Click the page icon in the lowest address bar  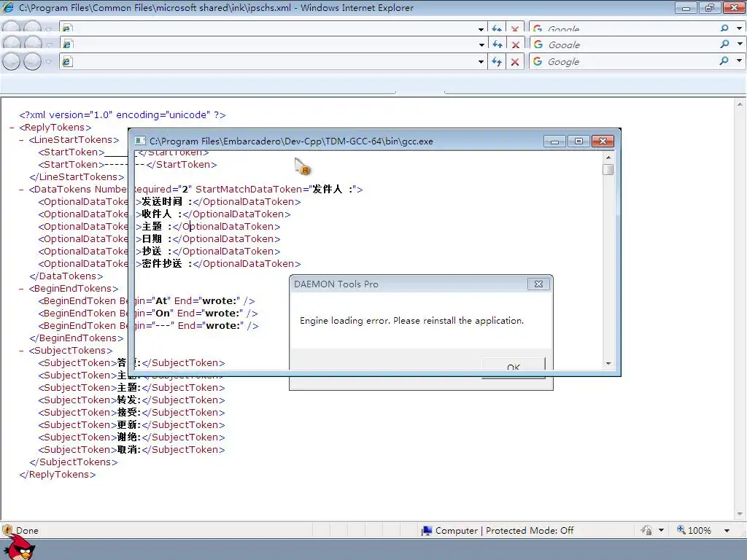coord(67,62)
